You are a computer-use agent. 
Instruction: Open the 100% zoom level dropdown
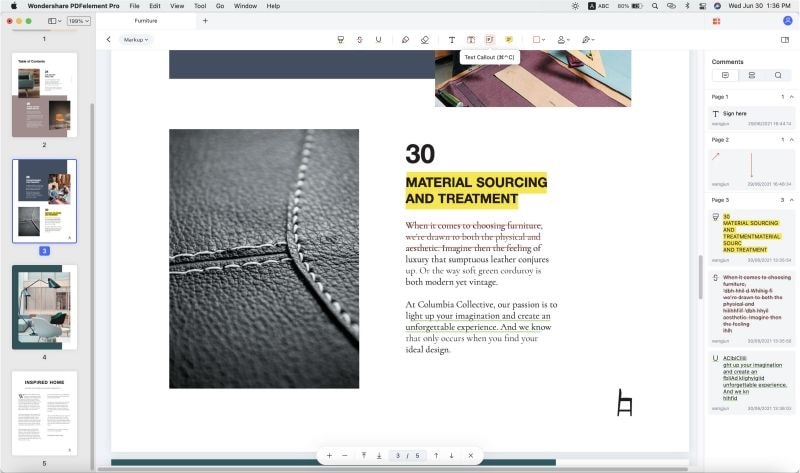tap(79, 21)
